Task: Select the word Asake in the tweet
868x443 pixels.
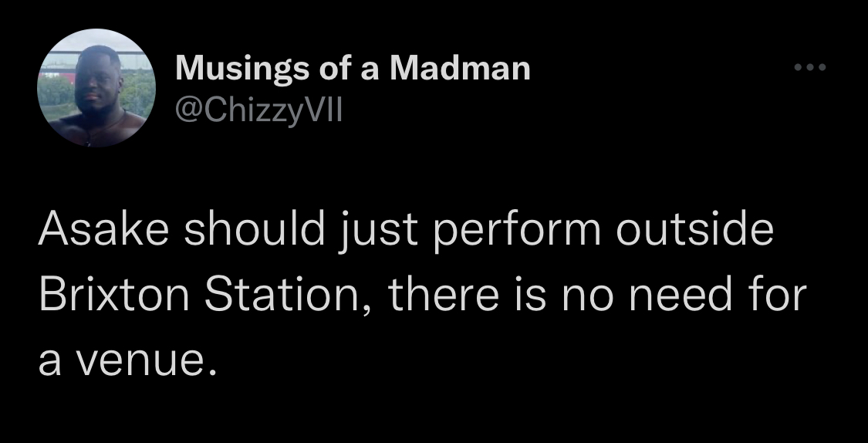Action: (103, 229)
